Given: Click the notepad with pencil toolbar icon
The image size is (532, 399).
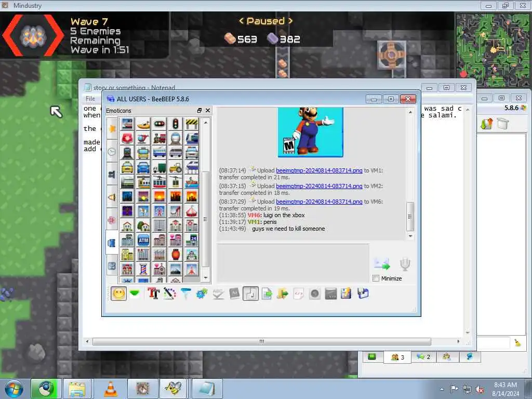Looking at the screenshot, I should click(347, 294).
